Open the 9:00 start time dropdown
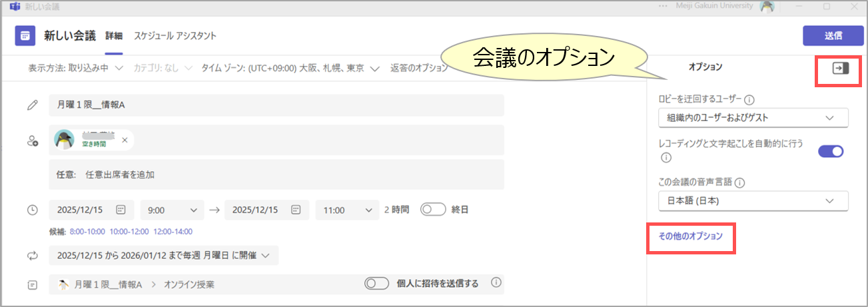 pos(173,210)
